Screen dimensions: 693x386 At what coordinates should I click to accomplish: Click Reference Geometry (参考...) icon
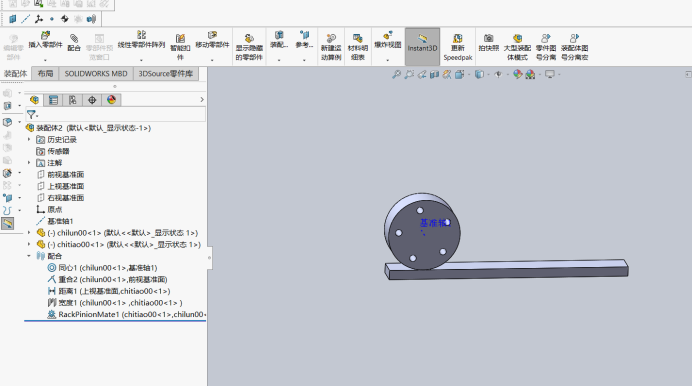pos(304,35)
